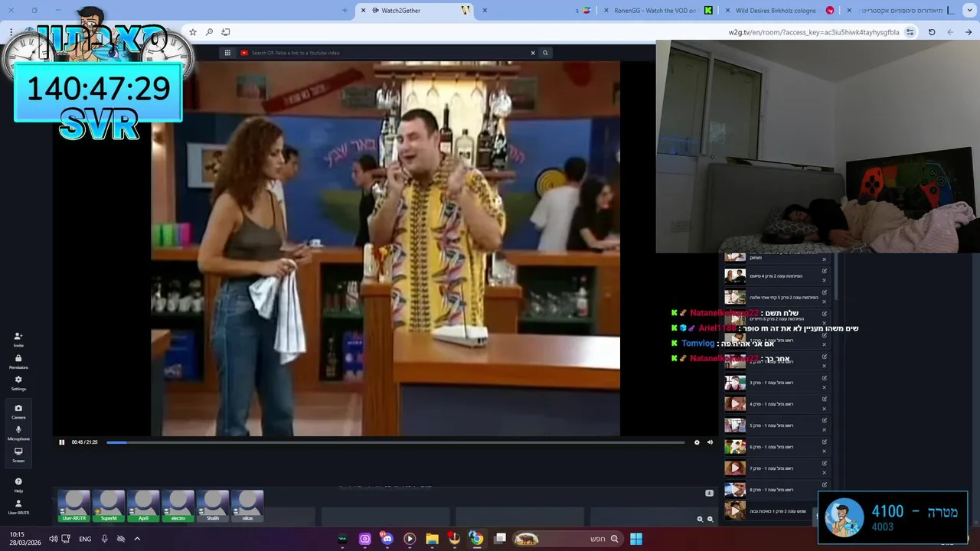
Task: Play playlist item season 1 episode 7
Action: click(735, 468)
